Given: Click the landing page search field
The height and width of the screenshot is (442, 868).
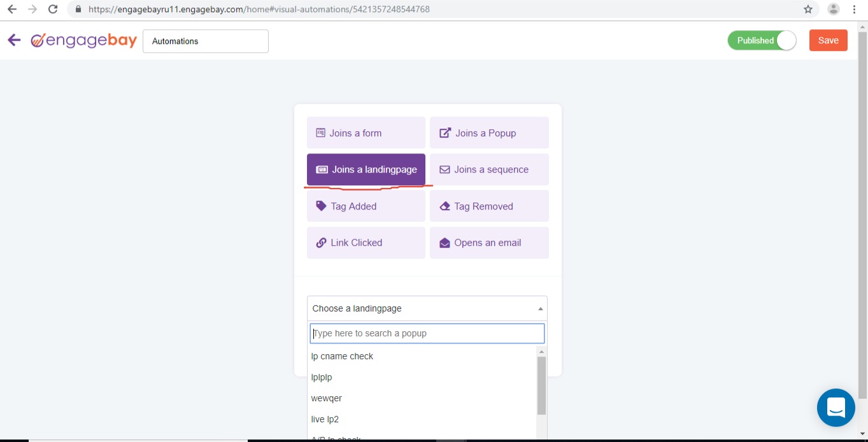Looking at the screenshot, I should click(x=427, y=334).
